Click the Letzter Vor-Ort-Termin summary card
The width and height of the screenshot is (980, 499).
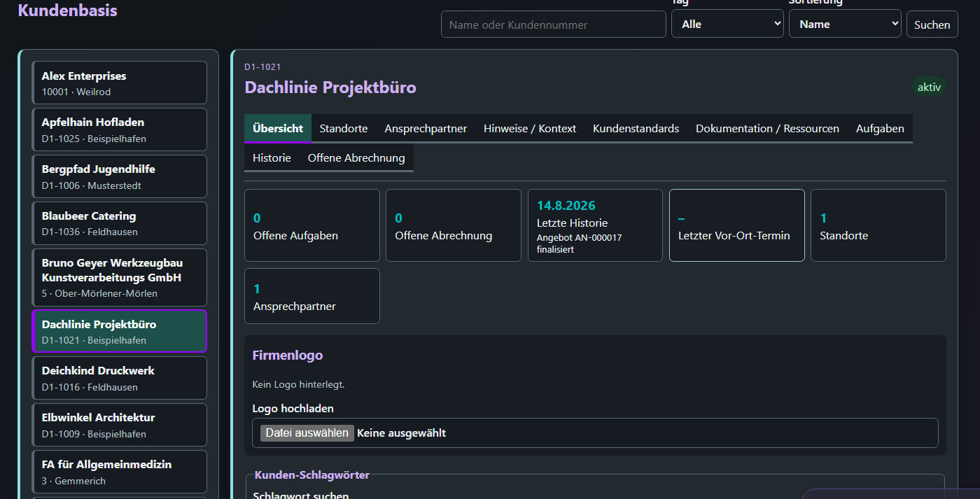(737, 225)
